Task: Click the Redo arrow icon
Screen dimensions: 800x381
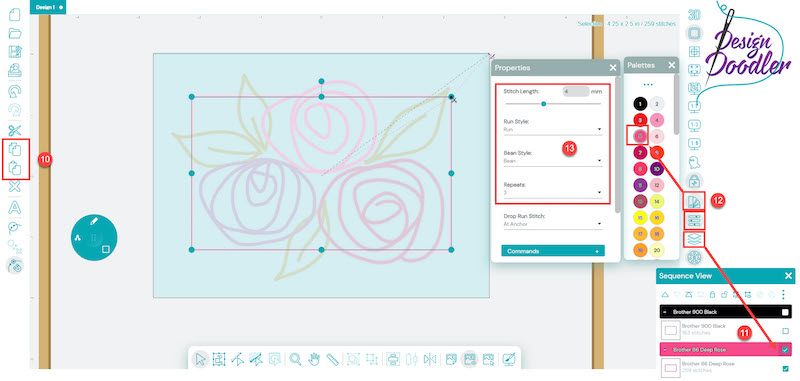Action: [x=15, y=110]
